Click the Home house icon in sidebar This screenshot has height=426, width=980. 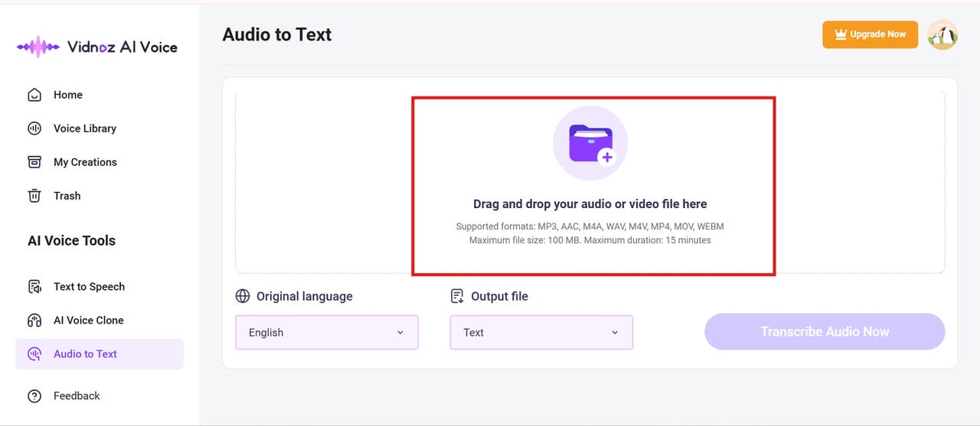[x=34, y=95]
